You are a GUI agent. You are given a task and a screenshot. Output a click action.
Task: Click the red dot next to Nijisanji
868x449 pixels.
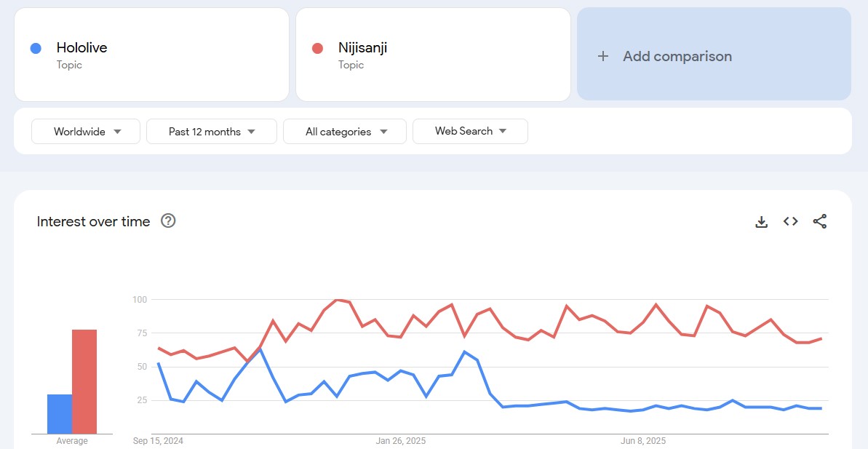coord(318,49)
